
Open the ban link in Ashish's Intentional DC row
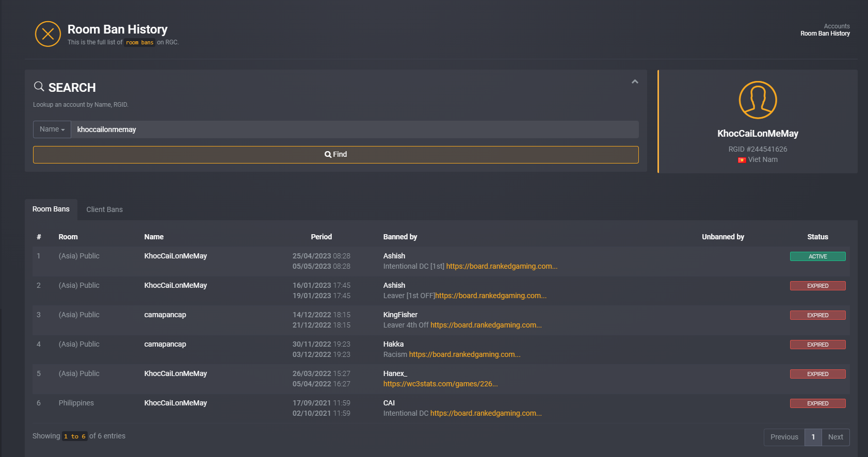(x=502, y=266)
